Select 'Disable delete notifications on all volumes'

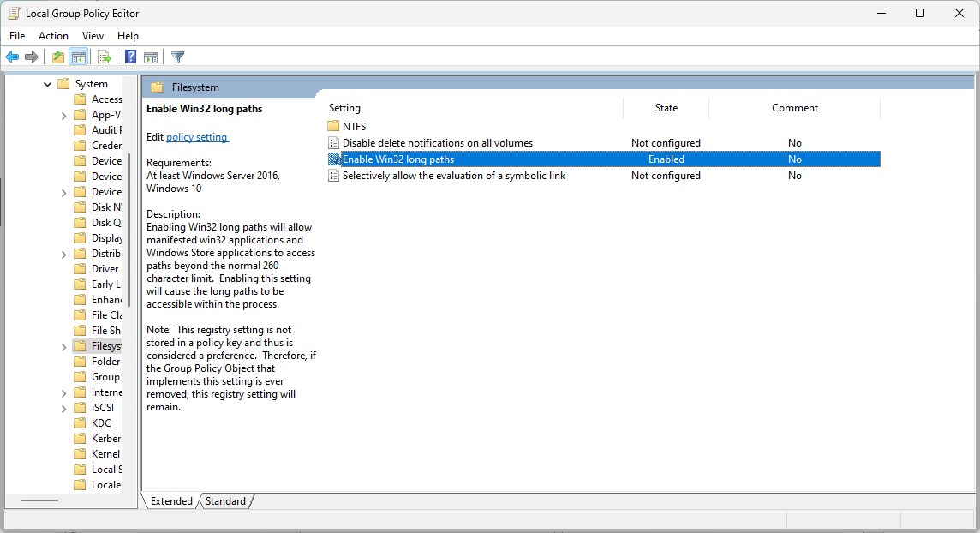437,143
